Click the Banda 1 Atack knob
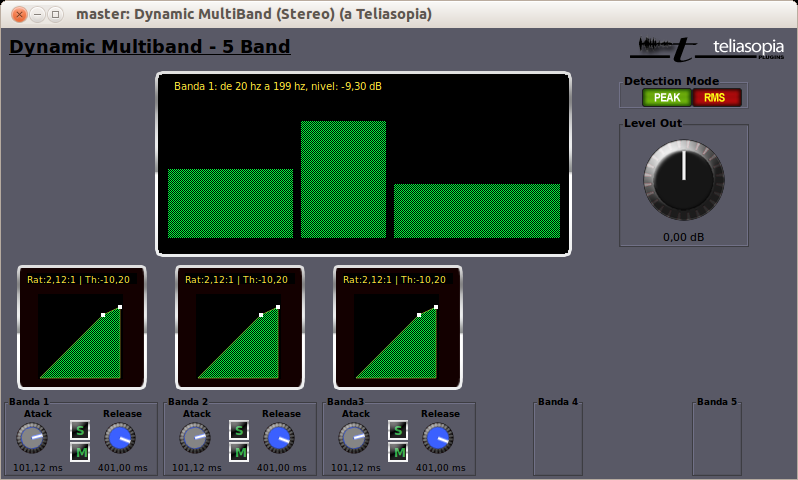The width and height of the screenshot is (798, 480). (32, 438)
